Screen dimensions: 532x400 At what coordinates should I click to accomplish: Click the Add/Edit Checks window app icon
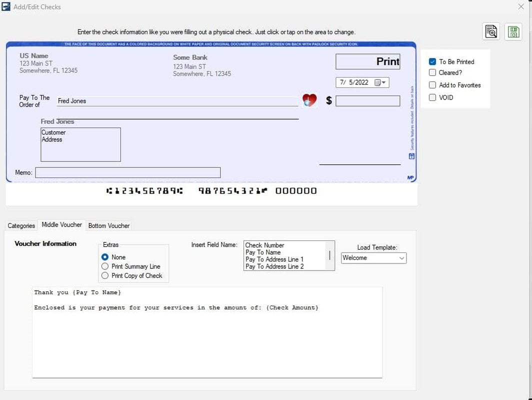[x=6, y=6]
